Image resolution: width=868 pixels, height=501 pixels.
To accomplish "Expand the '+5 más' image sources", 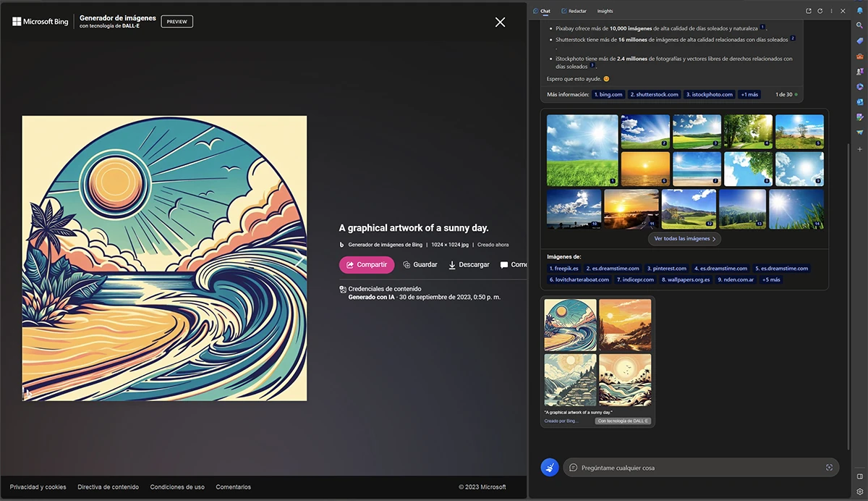I will 770,279.
